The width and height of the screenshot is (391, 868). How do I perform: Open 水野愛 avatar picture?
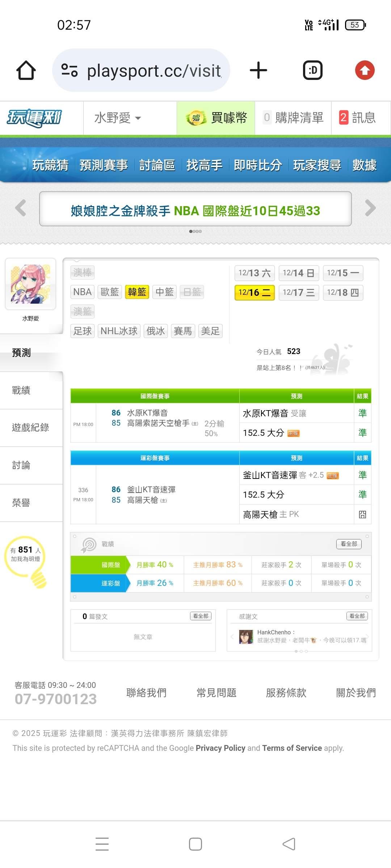(30, 284)
